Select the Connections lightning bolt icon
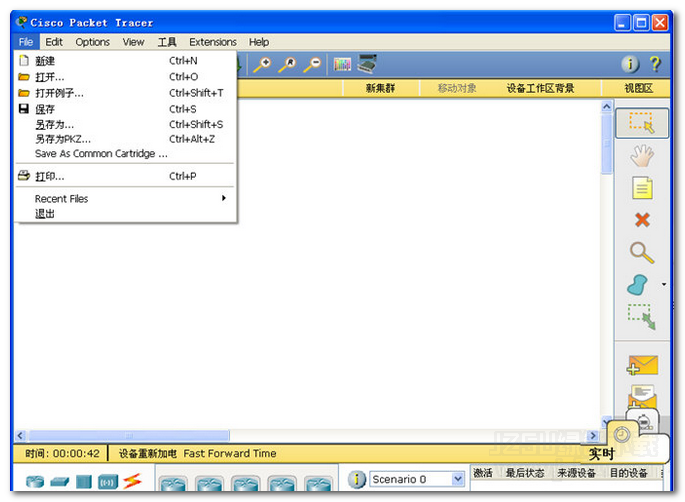Viewport: 685px width, 502px height. (132, 481)
